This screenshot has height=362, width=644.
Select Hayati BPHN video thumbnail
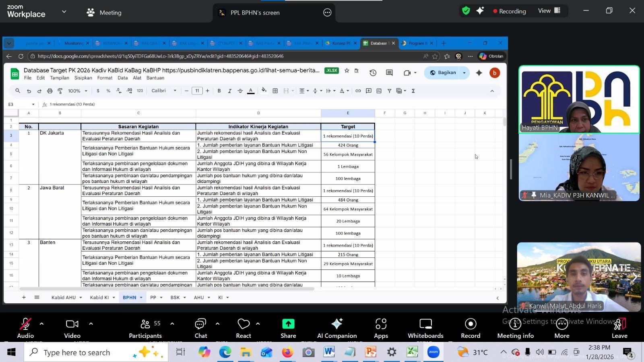click(x=579, y=99)
